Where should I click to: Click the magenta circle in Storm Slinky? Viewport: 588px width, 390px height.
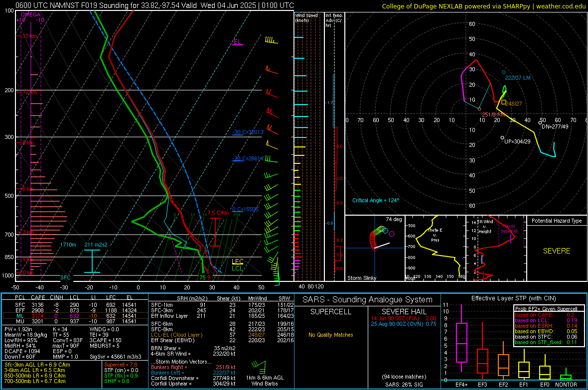[392, 234]
